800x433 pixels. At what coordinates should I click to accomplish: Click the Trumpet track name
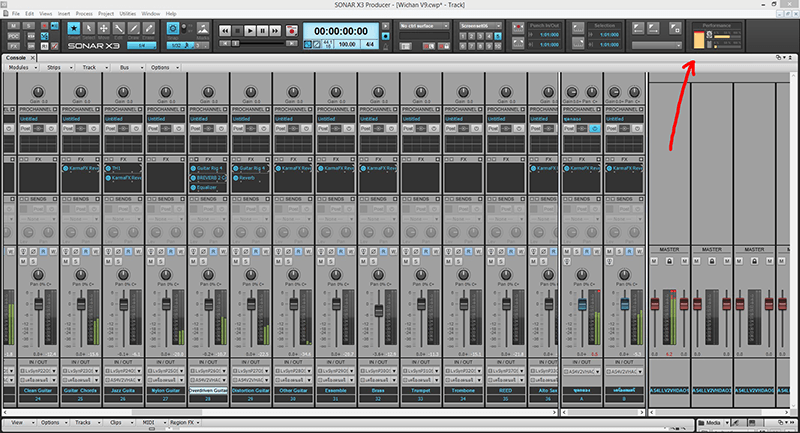(420, 390)
